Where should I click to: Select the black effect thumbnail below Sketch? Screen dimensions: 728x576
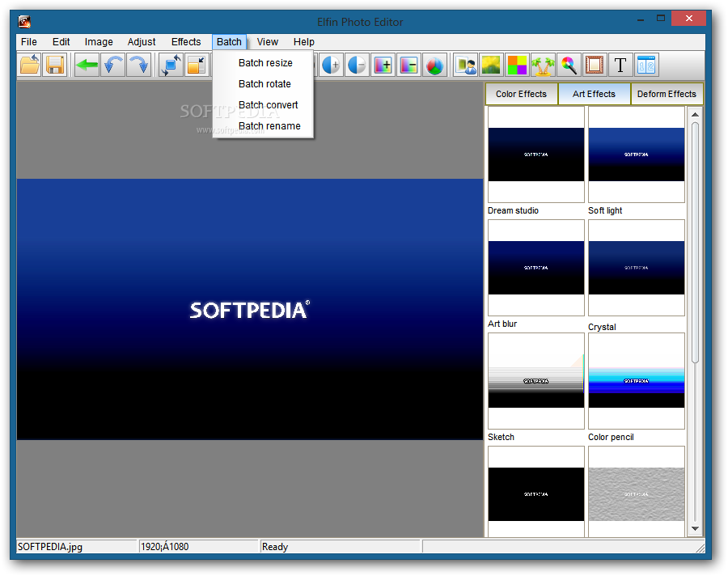coord(536,492)
